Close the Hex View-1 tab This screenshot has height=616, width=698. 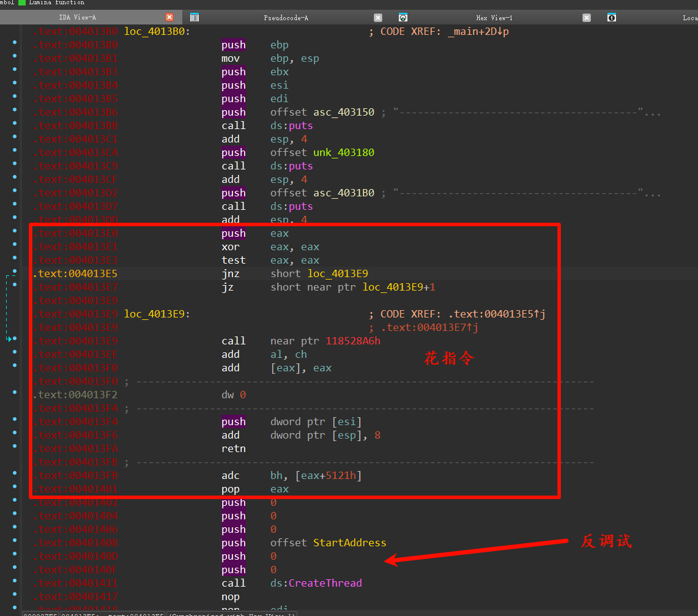click(x=587, y=18)
